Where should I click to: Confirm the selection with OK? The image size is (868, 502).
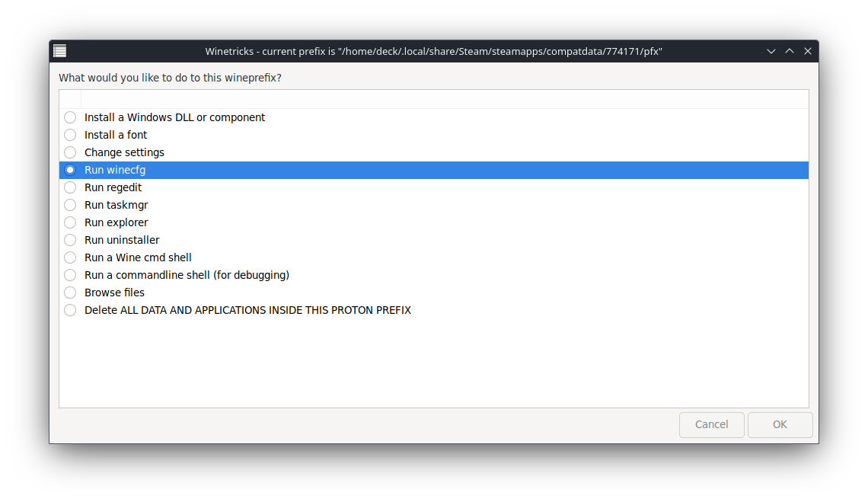[x=780, y=424]
